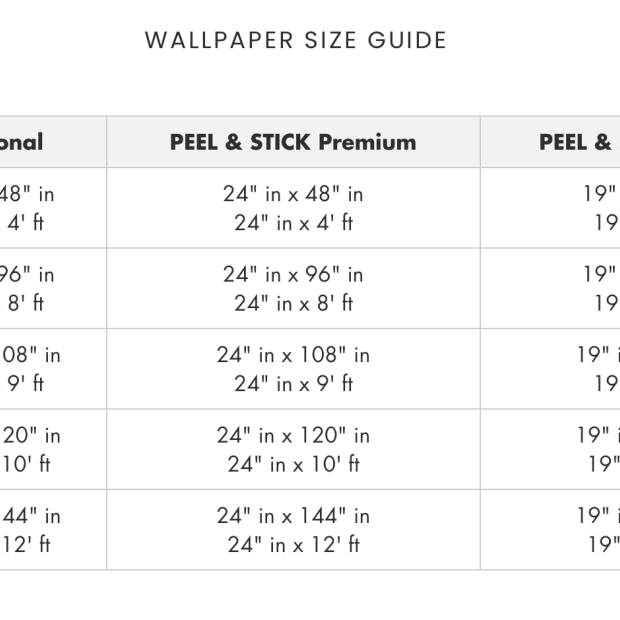Image resolution: width=620 pixels, height=620 pixels.
Task: Click the cut-off PEEL & header at right
Action: coord(577,142)
